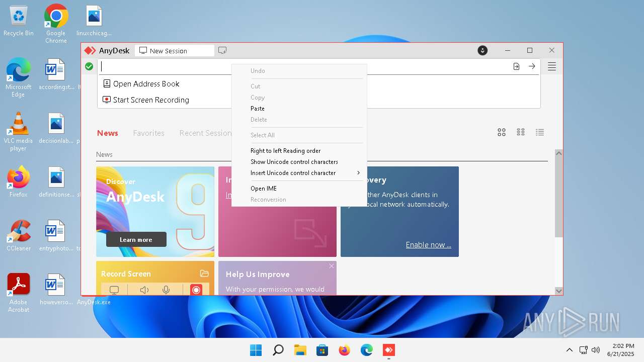Switch to large tiles view icon

click(x=502, y=132)
